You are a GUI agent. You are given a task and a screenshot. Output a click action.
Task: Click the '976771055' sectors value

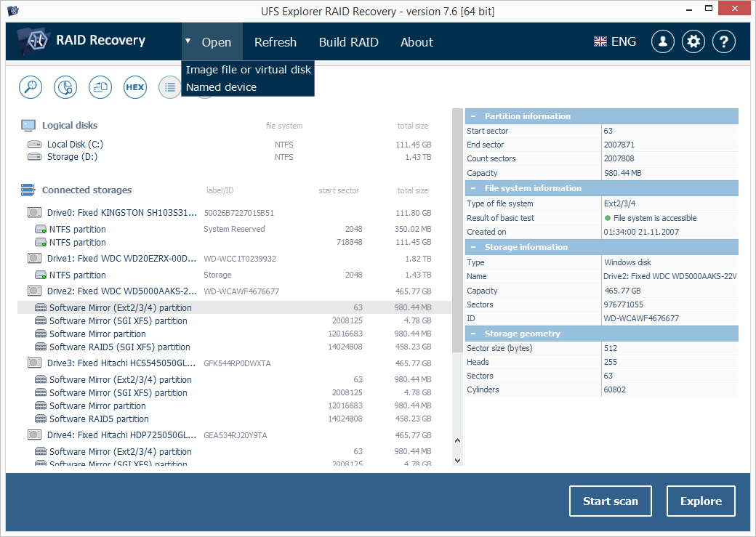[x=624, y=304]
